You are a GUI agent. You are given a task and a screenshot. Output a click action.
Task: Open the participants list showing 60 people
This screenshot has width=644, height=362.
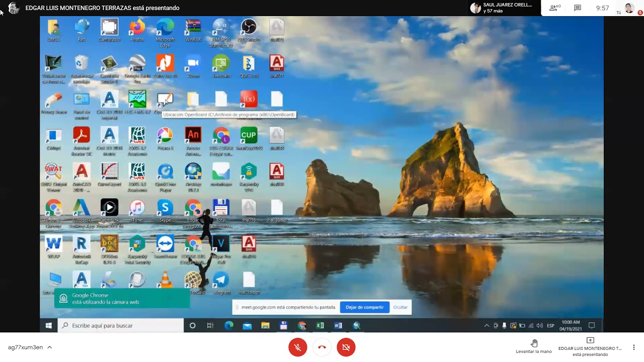(x=555, y=8)
